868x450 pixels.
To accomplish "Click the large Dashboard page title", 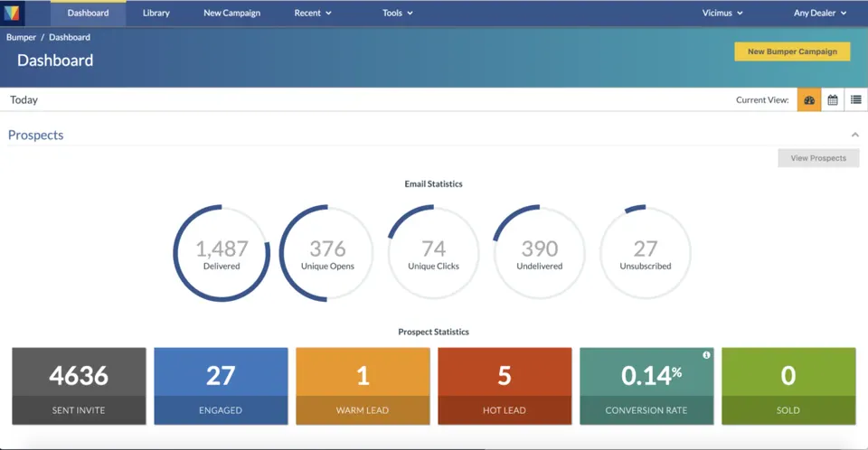I will pos(55,61).
